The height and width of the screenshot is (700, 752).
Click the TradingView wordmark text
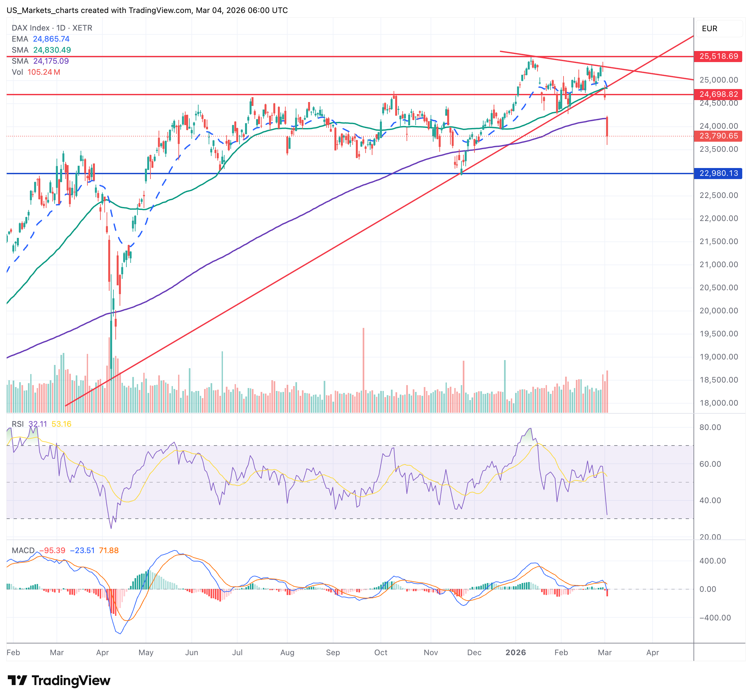coord(71,680)
